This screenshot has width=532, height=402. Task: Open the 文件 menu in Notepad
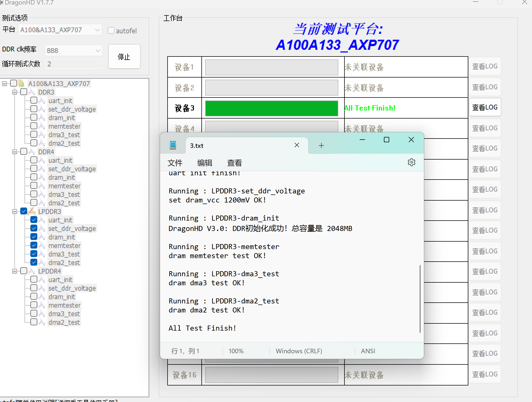(175, 163)
